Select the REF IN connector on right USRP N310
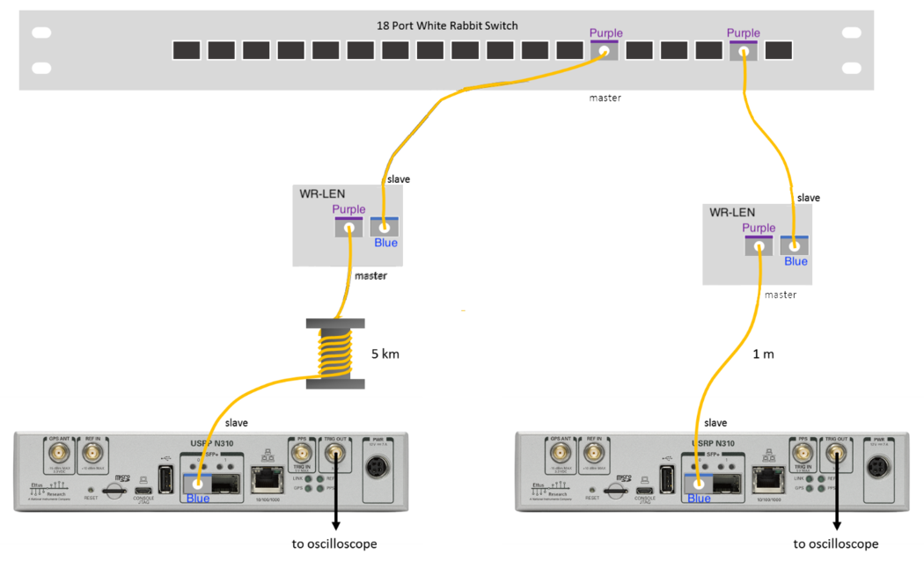 coord(593,451)
